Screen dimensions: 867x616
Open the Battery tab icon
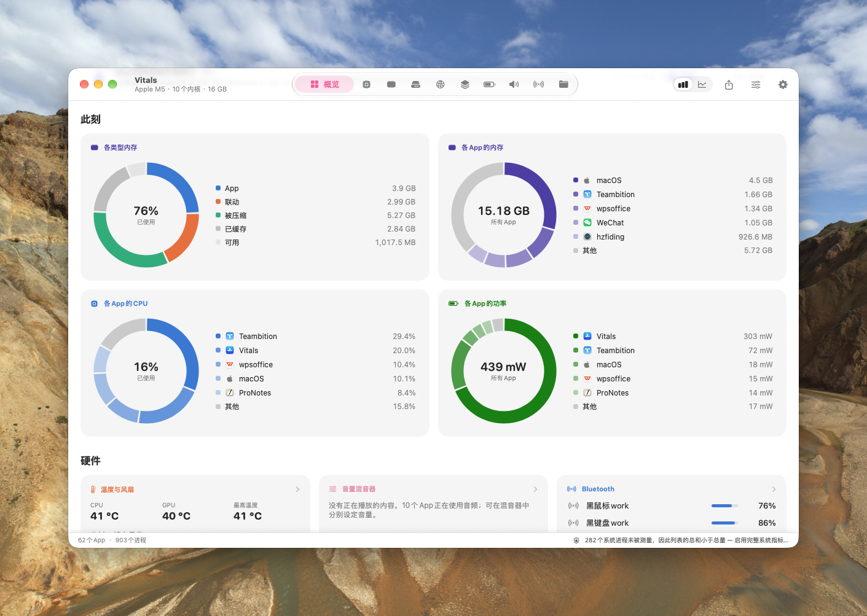[x=490, y=85]
